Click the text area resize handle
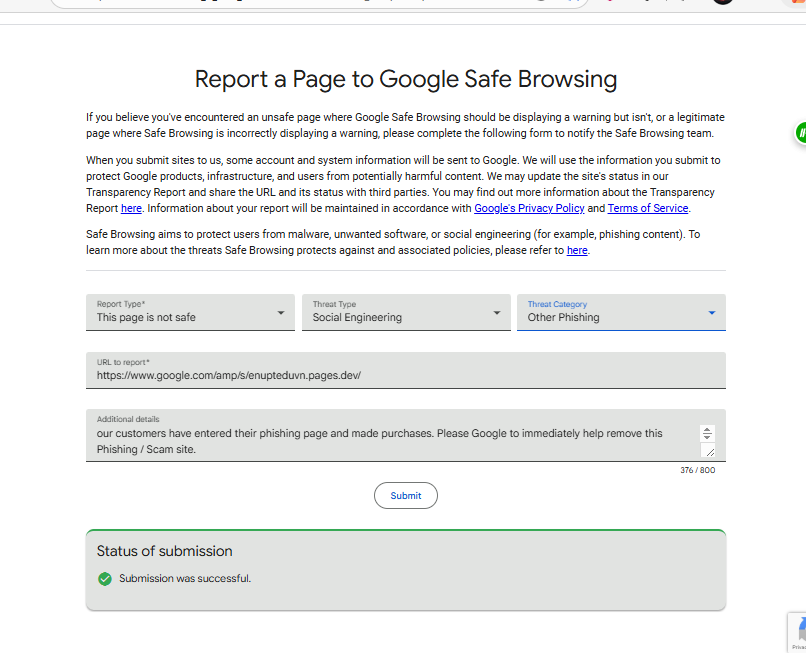The height and width of the screenshot is (653, 806). coord(709,451)
